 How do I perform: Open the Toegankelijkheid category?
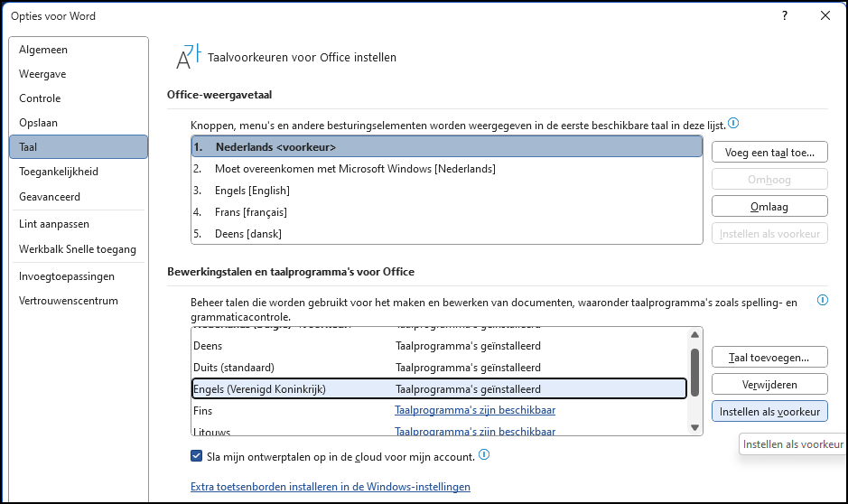[79, 172]
